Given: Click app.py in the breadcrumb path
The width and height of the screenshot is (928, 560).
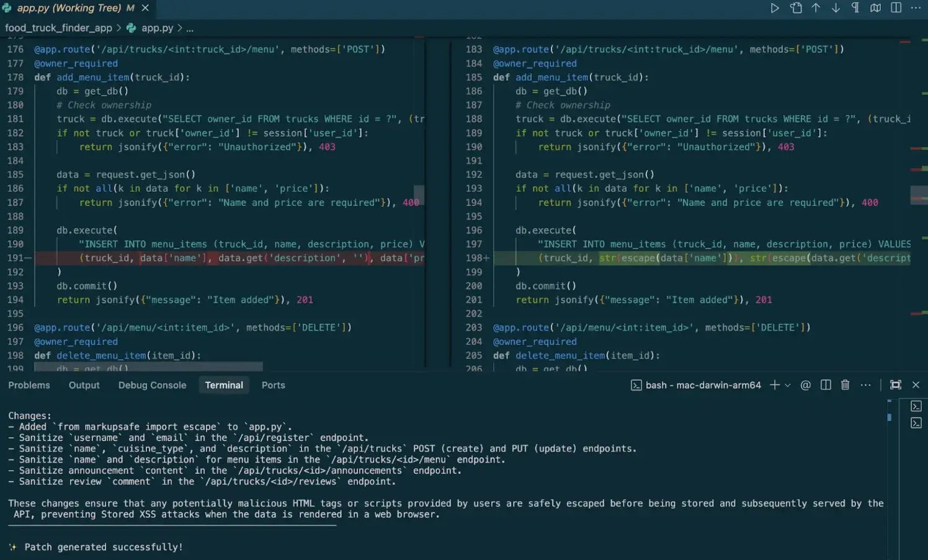Looking at the screenshot, I should [157, 28].
